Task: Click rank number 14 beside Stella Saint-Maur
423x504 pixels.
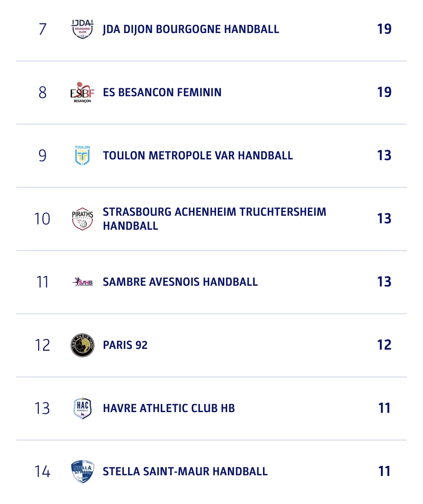Action: click(42, 471)
